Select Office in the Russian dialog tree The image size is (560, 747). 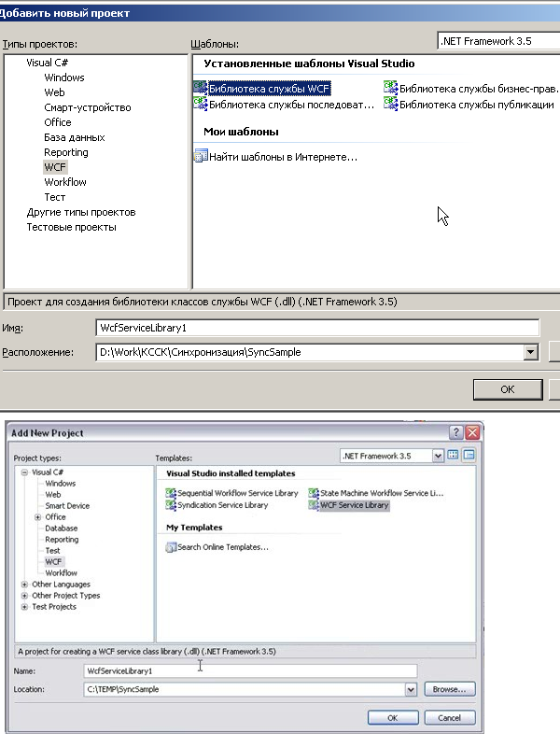point(58,122)
